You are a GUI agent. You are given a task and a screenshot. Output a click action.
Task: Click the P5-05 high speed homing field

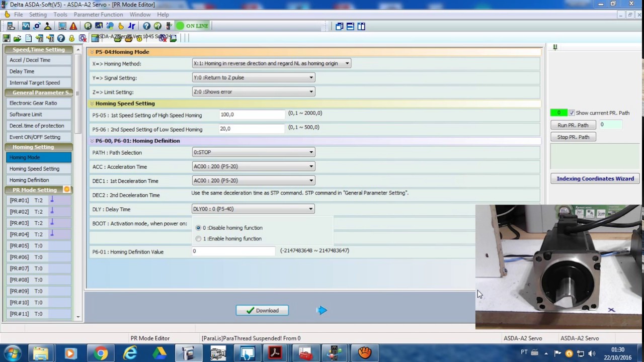click(252, 115)
